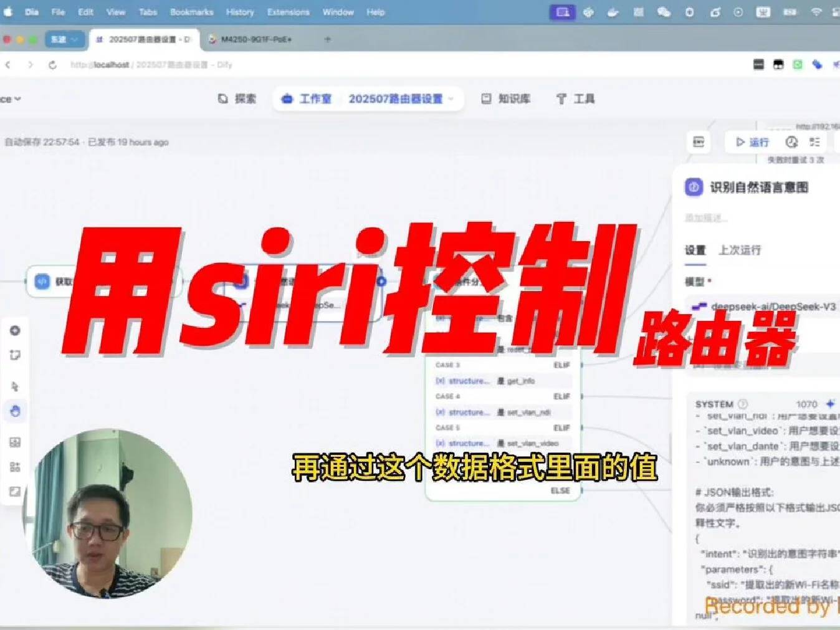Click the 探索 compass icon in top nav
The width and height of the screenshot is (840, 630).
tap(222, 98)
